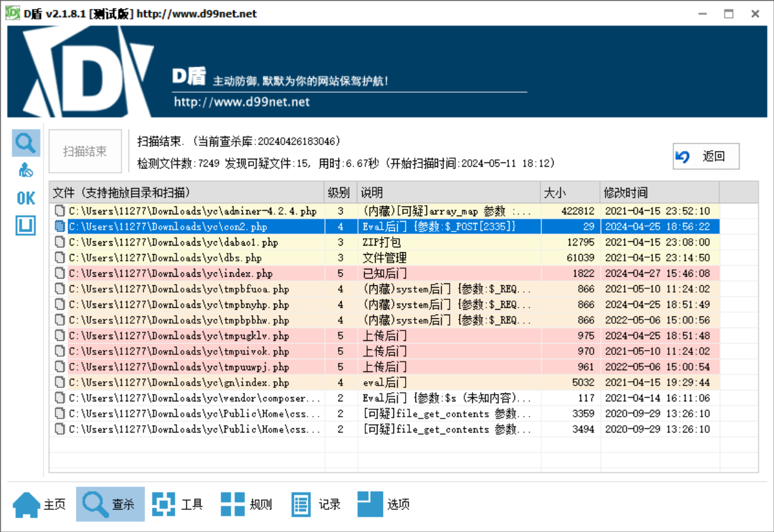Open the 工具 tools tab
Viewport: 774px width, 532px height.
[x=178, y=505]
